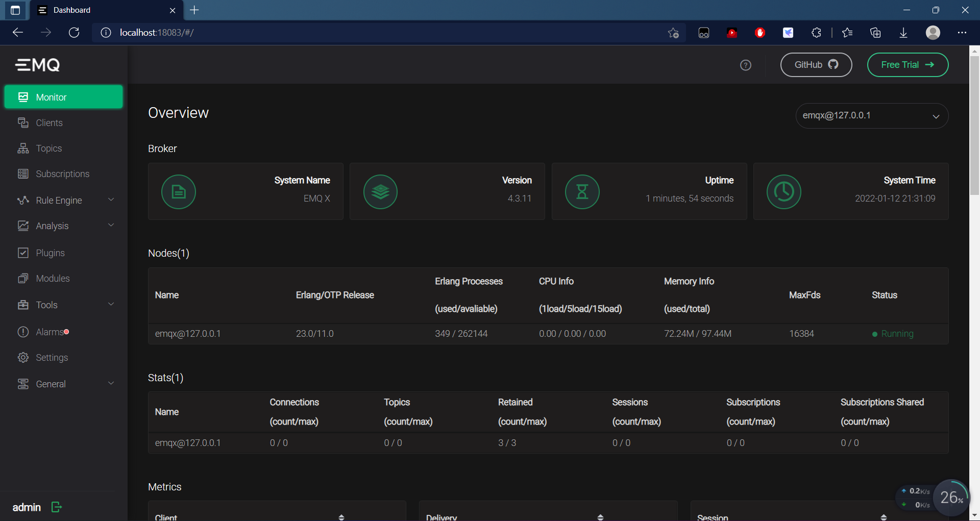
Task: Open the browser profile avatar
Action: pos(933,33)
